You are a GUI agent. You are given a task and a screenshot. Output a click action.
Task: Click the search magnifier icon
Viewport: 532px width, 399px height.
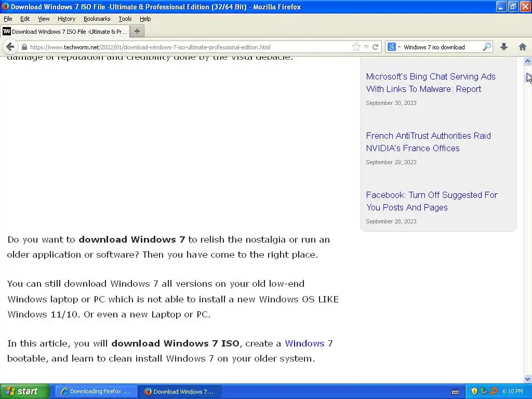pos(487,47)
